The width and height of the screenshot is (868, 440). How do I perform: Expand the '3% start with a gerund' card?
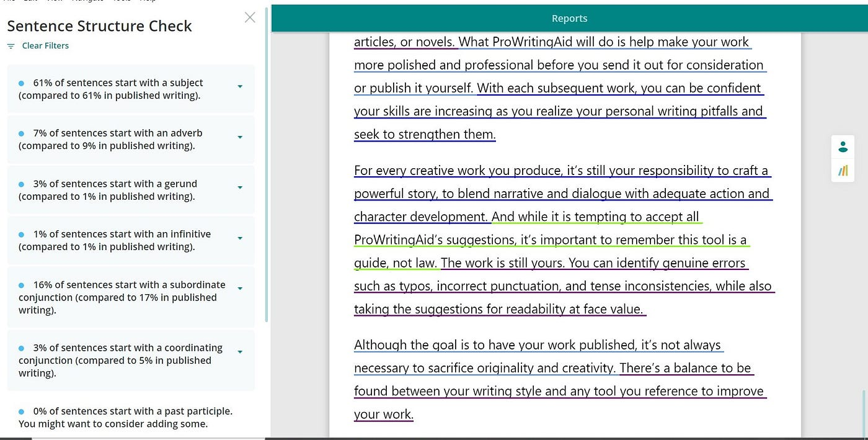[240, 187]
